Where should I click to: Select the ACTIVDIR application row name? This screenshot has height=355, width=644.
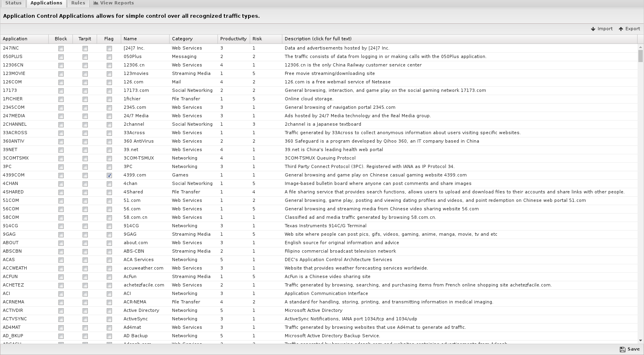13,311
